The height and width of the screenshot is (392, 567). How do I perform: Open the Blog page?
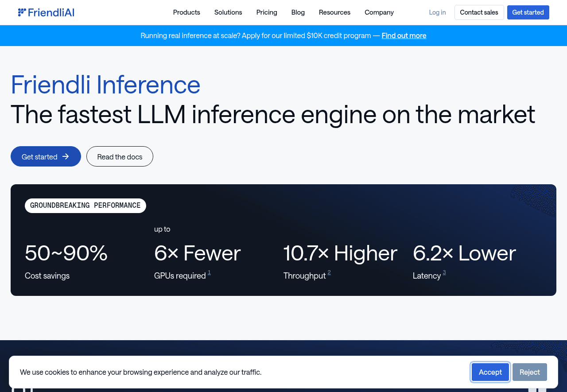298,12
